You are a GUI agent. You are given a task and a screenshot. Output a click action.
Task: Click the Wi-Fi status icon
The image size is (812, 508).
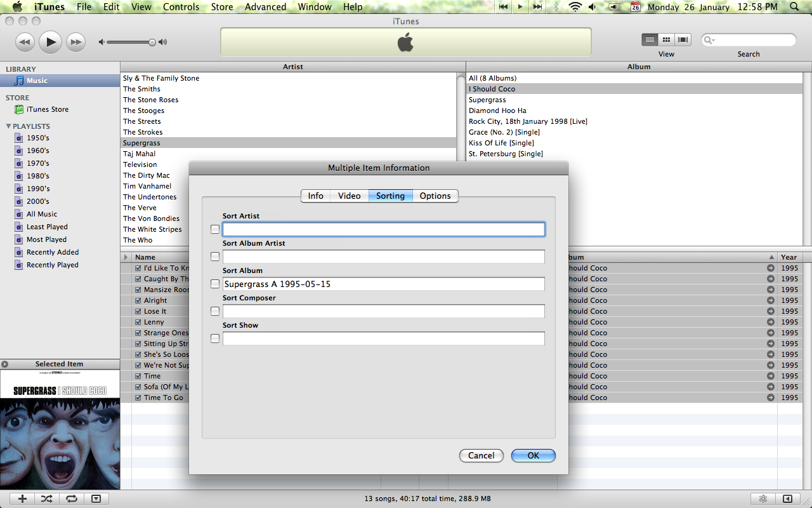point(575,7)
